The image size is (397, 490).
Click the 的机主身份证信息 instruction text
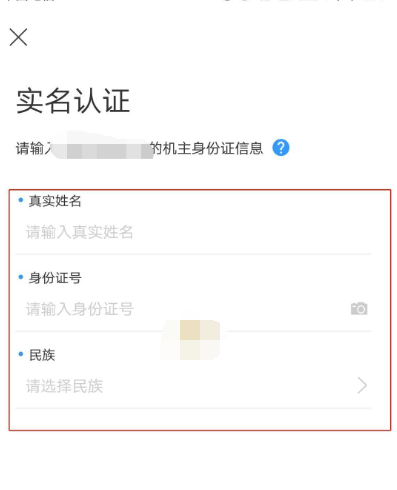tap(207, 148)
